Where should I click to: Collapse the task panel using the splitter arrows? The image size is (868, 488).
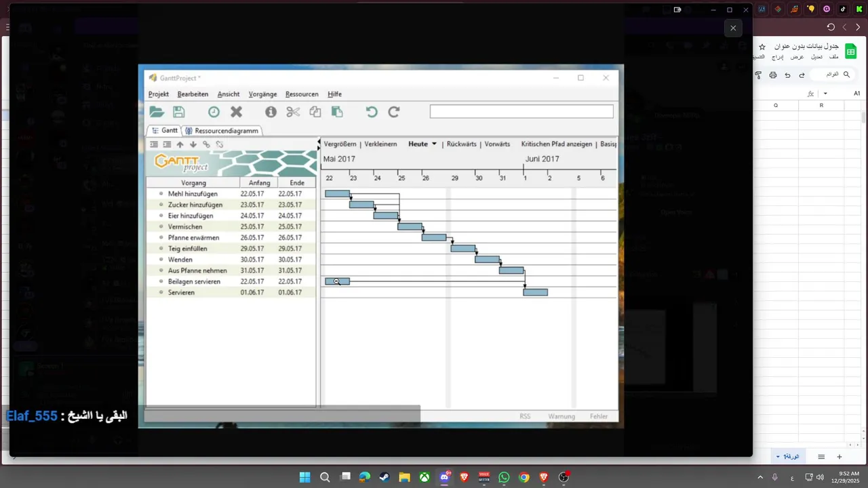pos(319,144)
